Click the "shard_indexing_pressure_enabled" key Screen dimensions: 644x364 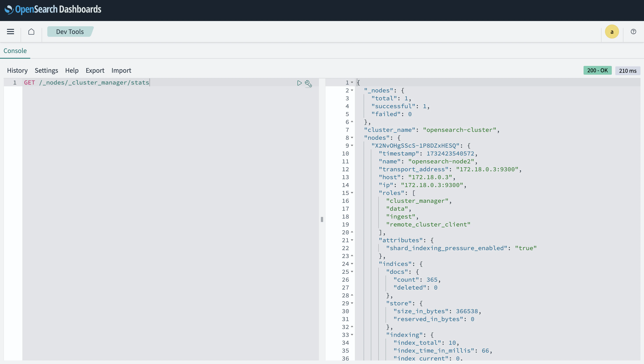[446, 248]
